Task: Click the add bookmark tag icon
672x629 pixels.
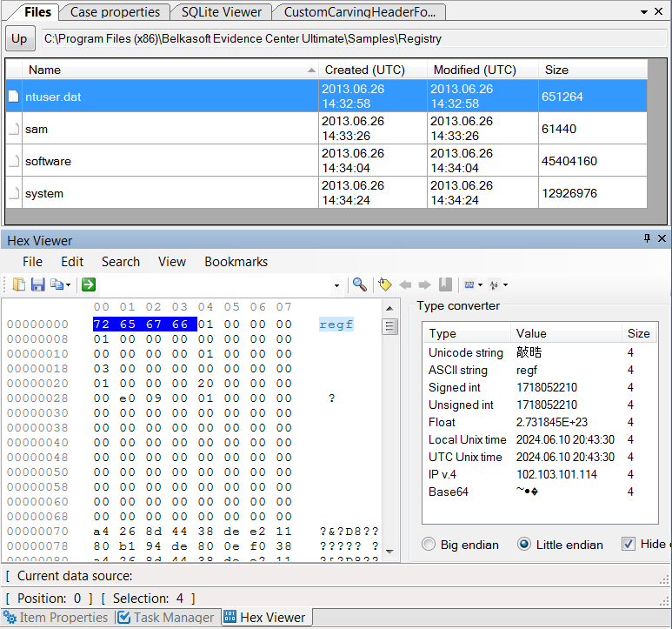Action: tap(385, 284)
